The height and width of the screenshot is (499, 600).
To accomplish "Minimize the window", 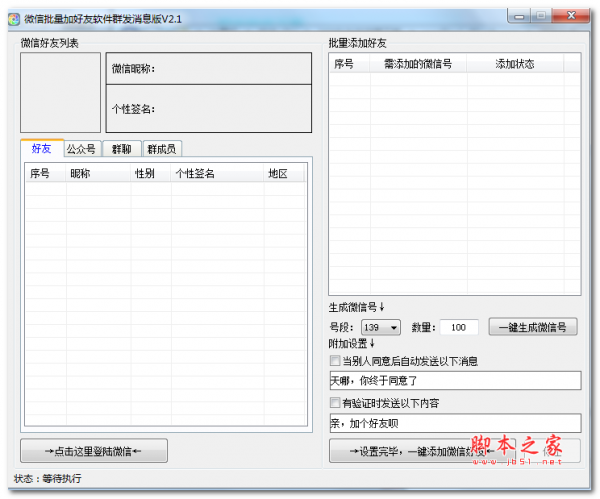I will pos(519,16).
